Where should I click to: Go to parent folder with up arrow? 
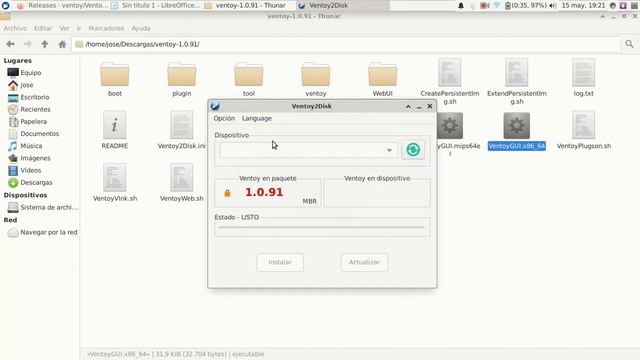tap(45, 44)
